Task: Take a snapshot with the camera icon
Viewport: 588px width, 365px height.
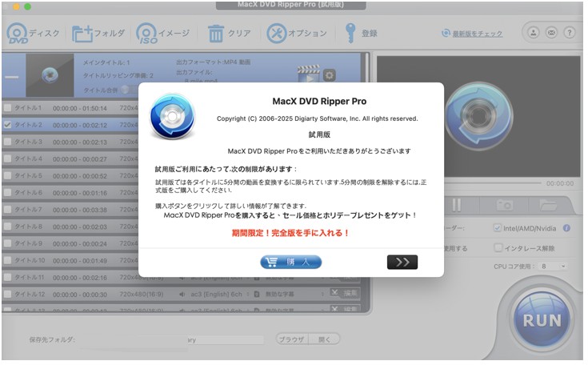Action: pyautogui.click(x=505, y=205)
